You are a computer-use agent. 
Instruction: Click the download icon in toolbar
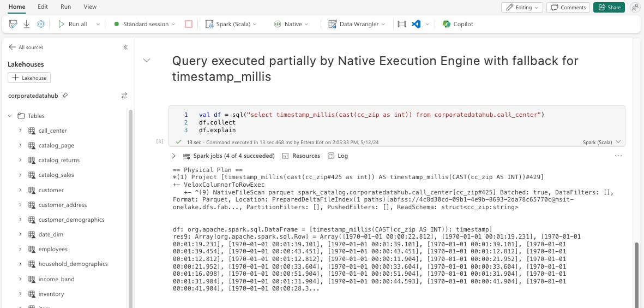[x=27, y=24]
